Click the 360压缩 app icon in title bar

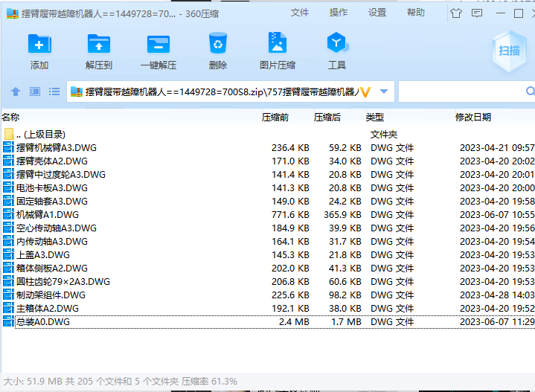[x=13, y=13]
